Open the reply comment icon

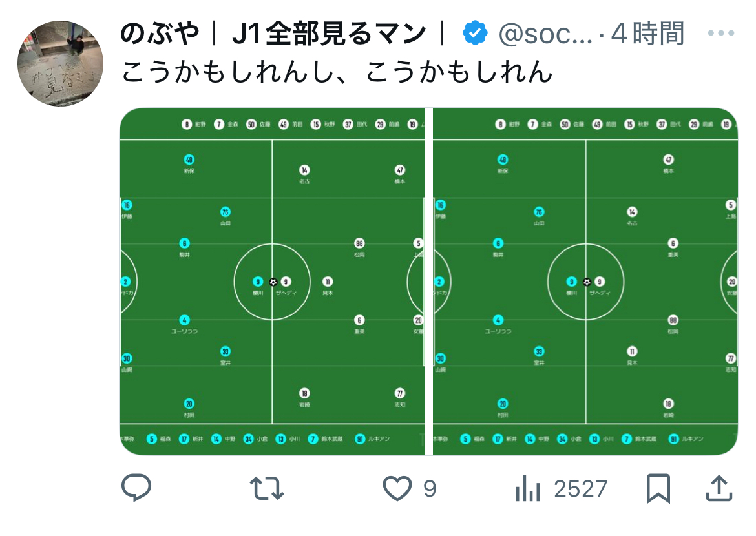click(136, 488)
